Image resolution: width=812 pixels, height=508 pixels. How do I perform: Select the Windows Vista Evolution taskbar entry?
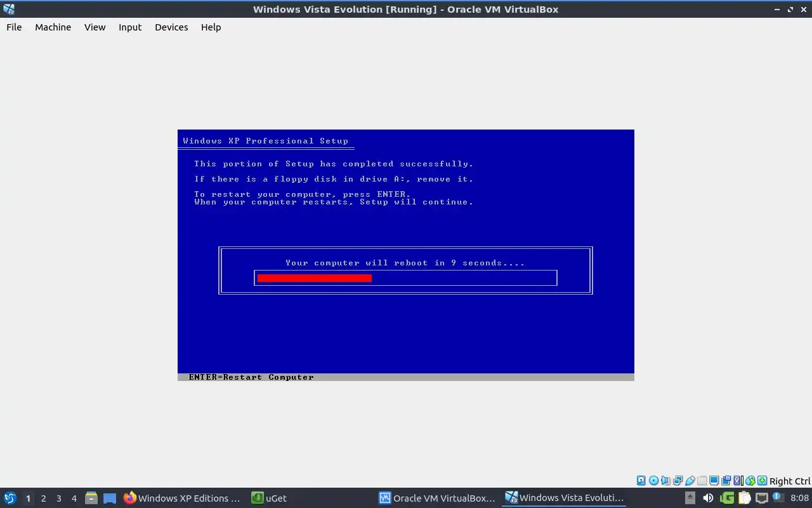(x=565, y=498)
